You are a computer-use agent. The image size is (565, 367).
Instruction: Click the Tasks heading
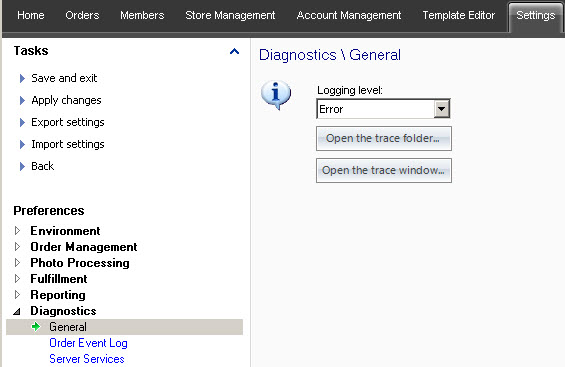(31, 51)
